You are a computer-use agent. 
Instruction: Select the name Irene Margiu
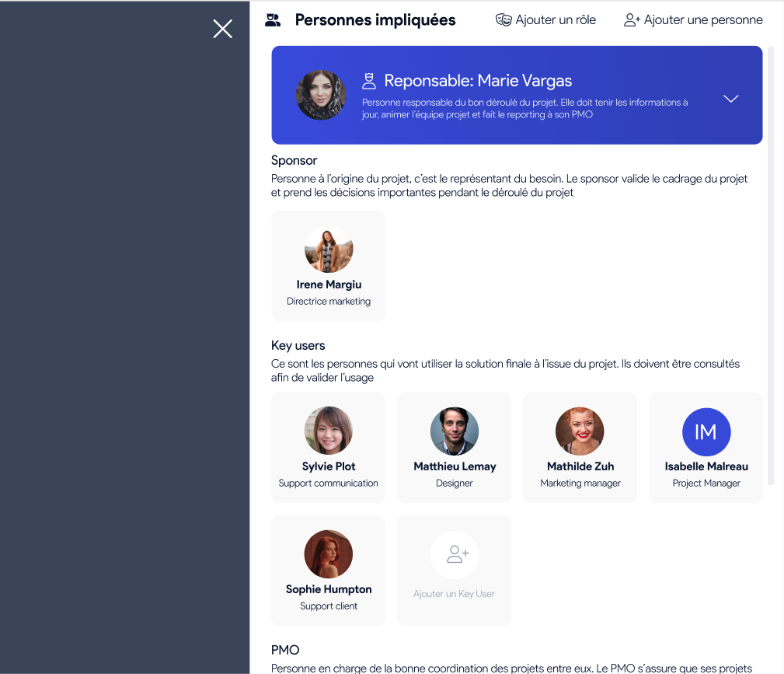click(x=329, y=285)
